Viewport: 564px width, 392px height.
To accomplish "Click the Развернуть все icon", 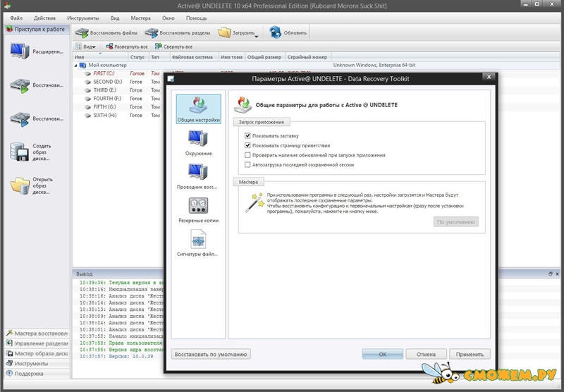I will [x=109, y=47].
